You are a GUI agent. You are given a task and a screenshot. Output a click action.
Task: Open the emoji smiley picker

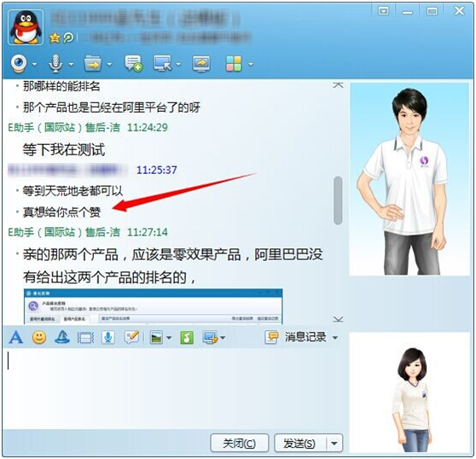click(39, 337)
